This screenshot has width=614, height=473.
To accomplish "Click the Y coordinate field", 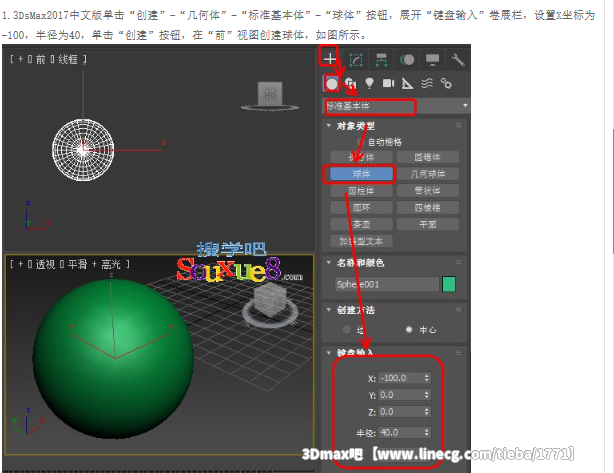I will coord(401,395).
